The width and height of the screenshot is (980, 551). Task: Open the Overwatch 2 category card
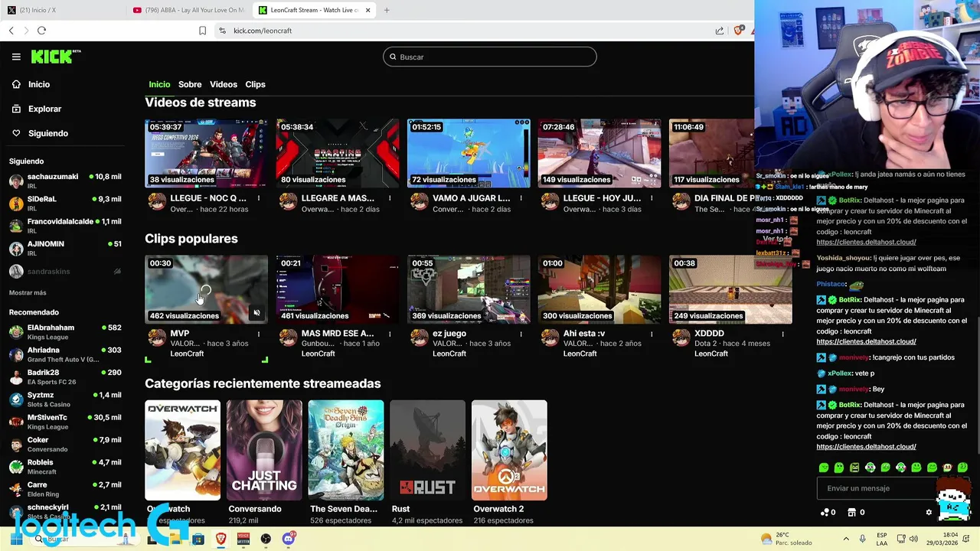click(509, 450)
